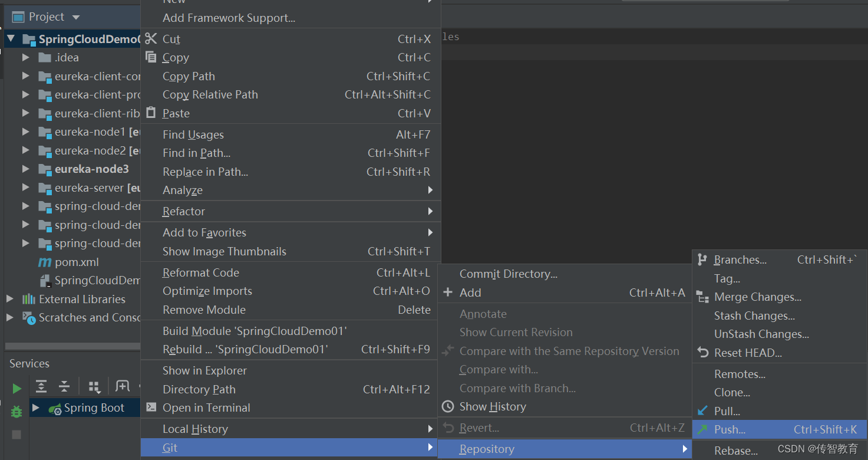This screenshot has height=460, width=868.
Task: Click the blue Pull arrow icon
Action: coord(702,410)
